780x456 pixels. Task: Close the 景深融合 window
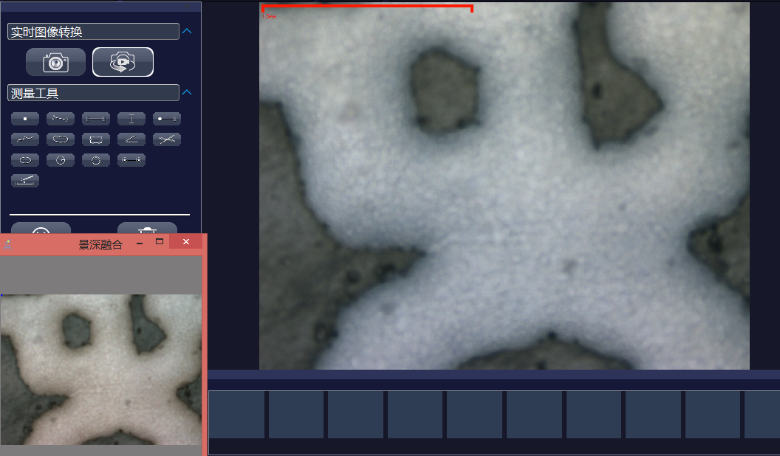tap(186, 243)
